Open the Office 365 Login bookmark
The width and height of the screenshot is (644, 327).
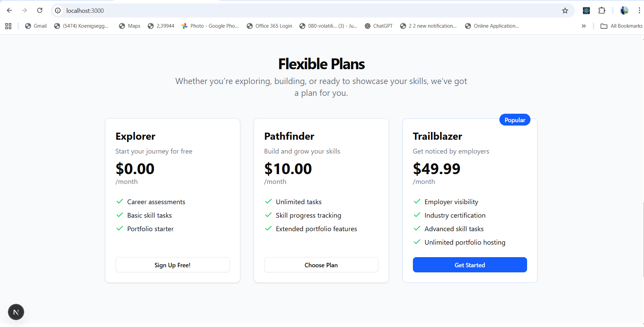270,26
